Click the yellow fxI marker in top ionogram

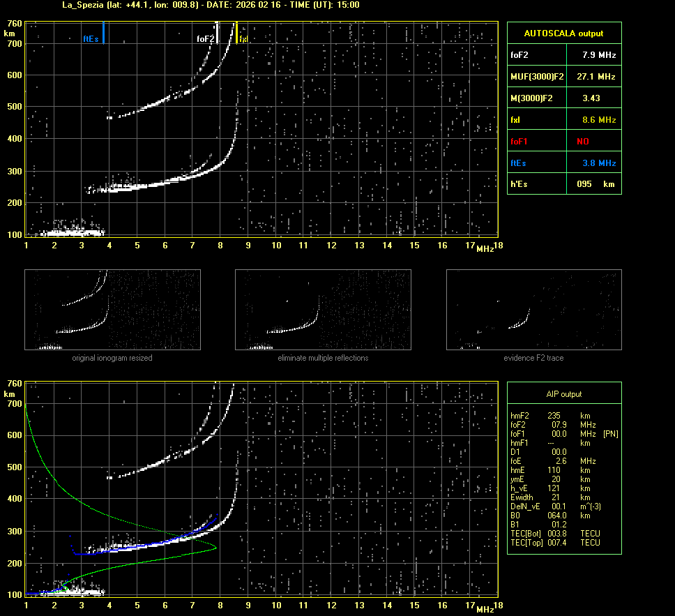[x=237, y=33]
